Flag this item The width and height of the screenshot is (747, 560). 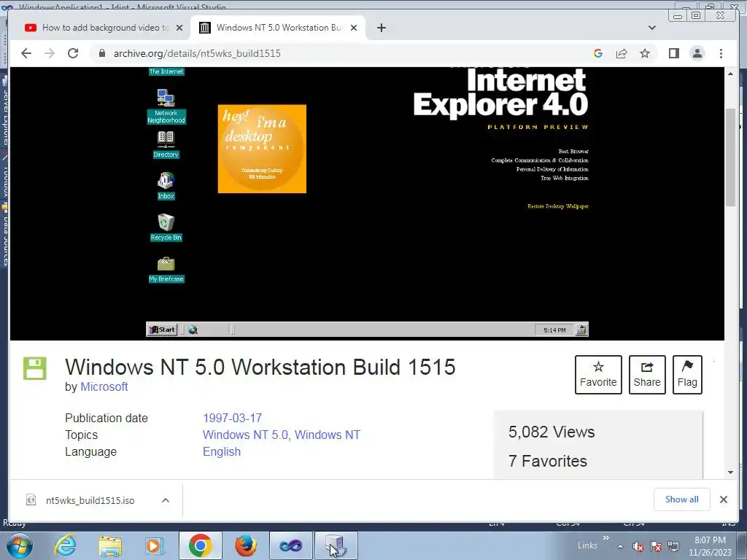[687, 375]
